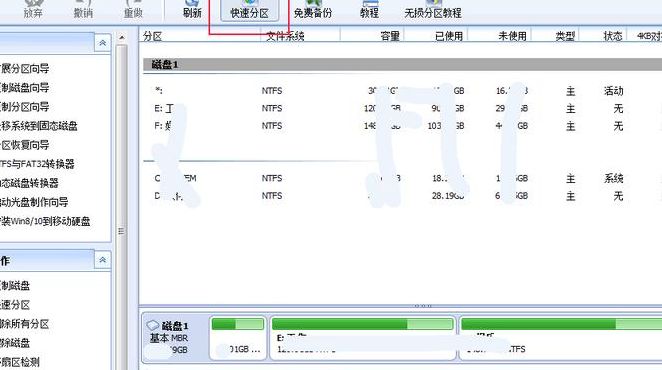
Task: Collapse the operations panel with its chevron
Action: [103, 260]
